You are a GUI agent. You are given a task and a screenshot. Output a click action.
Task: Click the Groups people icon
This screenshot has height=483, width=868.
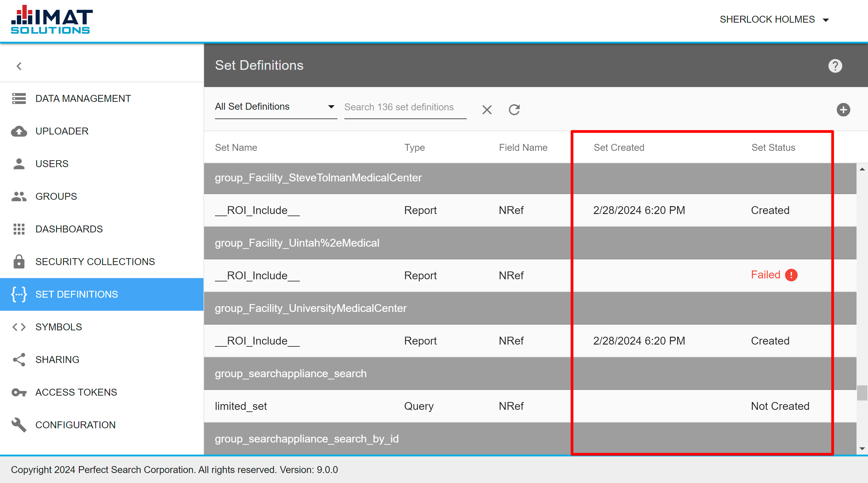(x=19, y=196)
